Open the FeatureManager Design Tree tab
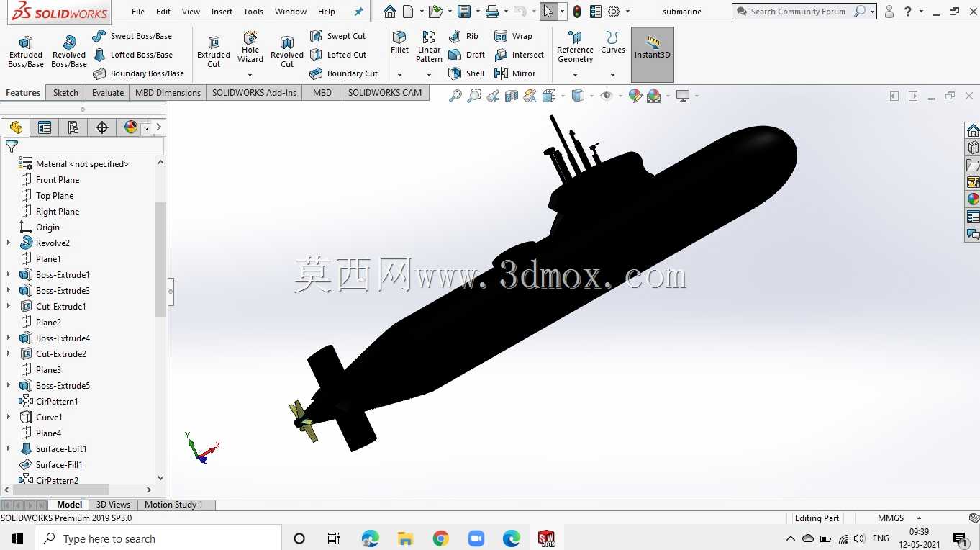Screen dimensions: 980x550 point(16,127)
